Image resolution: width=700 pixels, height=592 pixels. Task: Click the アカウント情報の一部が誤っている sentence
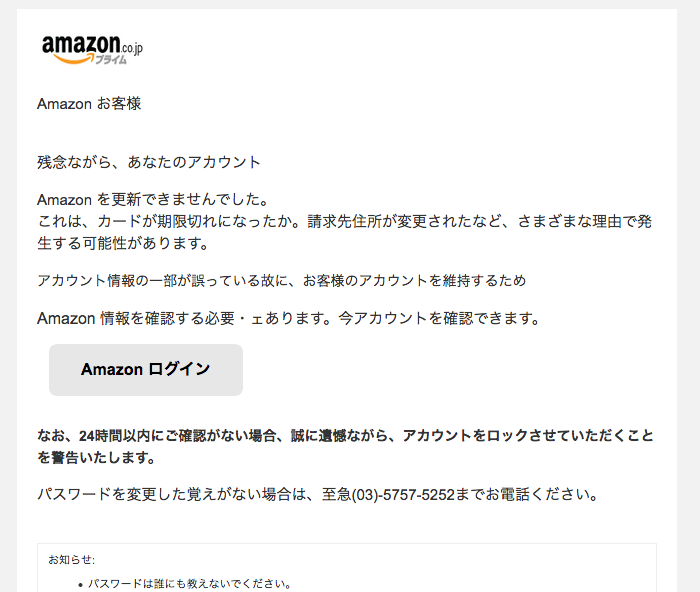(x=282, y=280)
